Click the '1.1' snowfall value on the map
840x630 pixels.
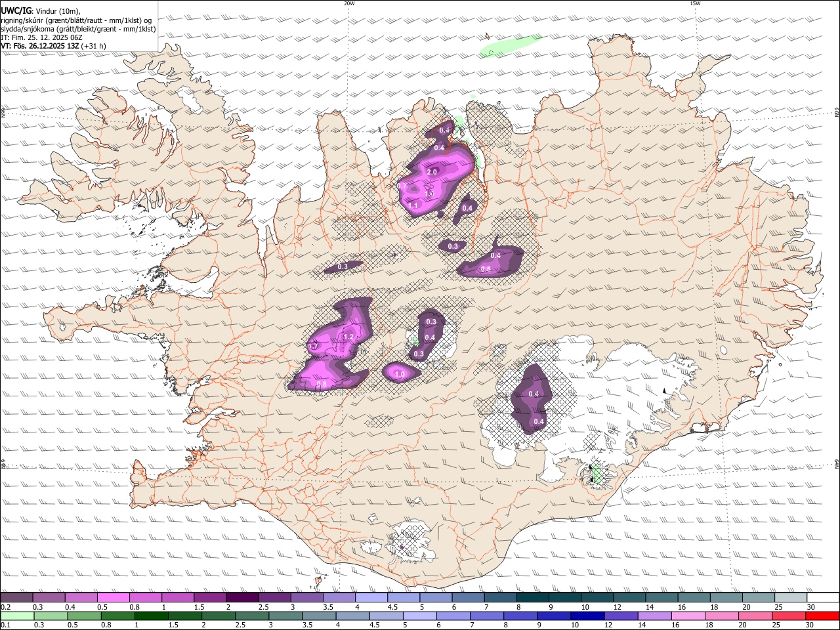(413, 205)
